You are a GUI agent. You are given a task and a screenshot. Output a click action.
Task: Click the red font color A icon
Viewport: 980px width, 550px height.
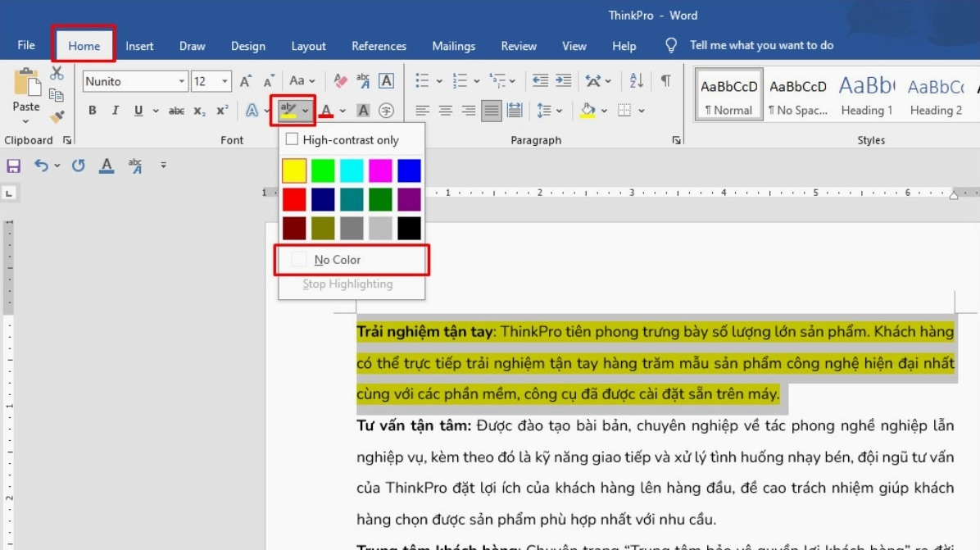(326, 111)
